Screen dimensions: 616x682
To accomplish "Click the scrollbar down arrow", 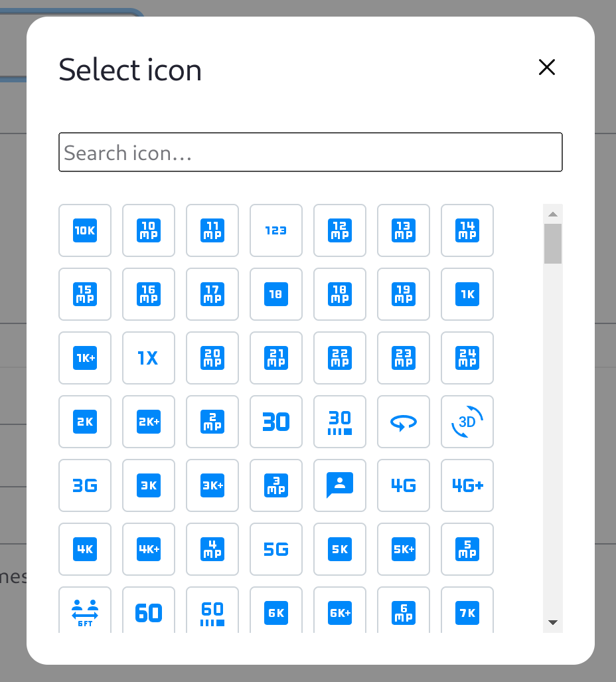I will 552,623.
